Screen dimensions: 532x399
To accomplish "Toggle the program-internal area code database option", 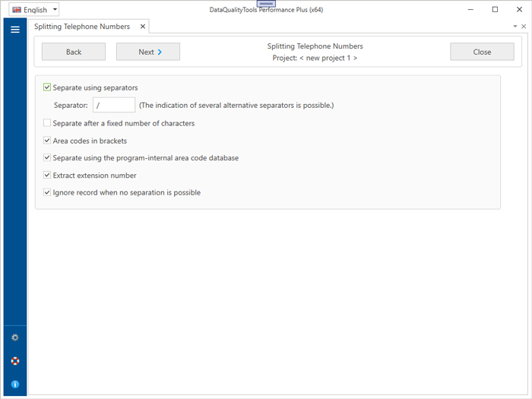I will [48, 158].
